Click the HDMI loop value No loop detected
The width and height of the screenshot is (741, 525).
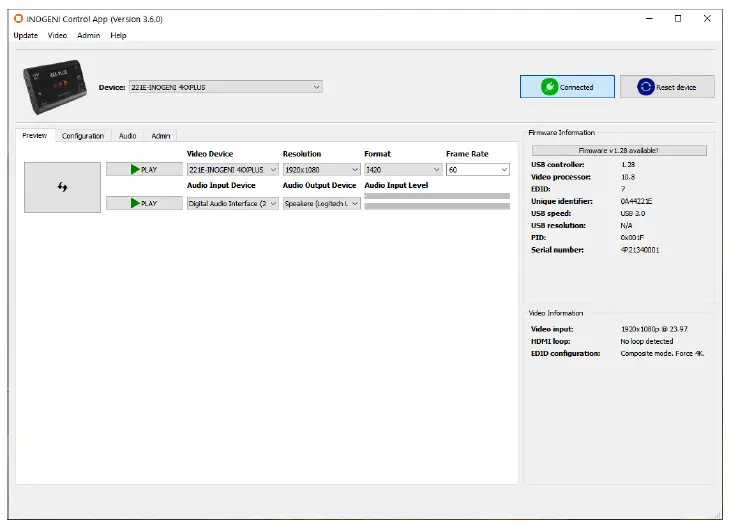pos(646,341)
